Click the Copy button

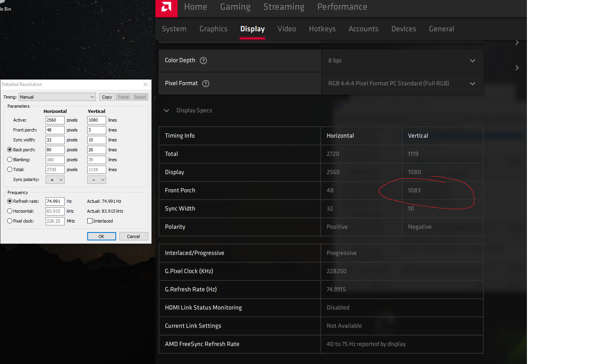107,97
